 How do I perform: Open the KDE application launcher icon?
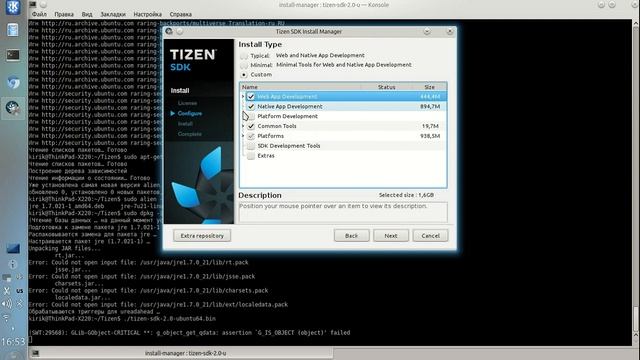coord(13,7)
